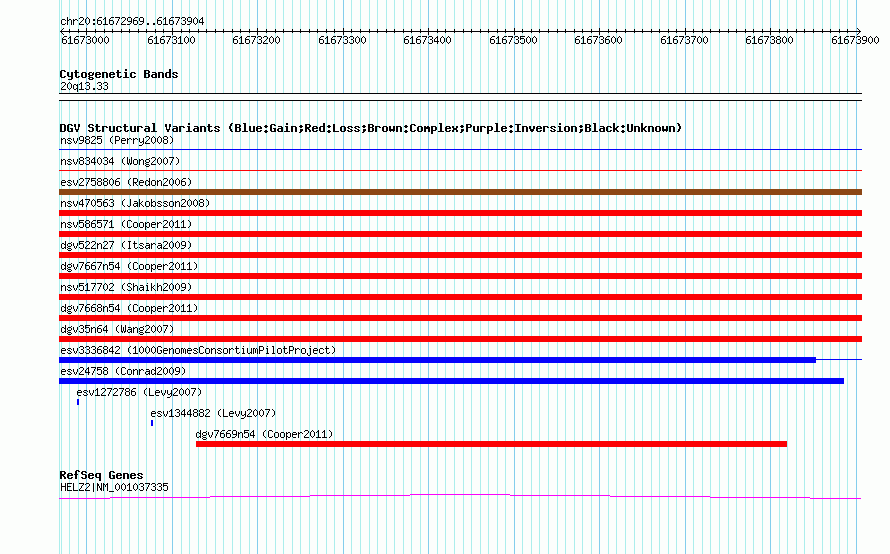
Task: Select the red dgv7667n54 loss bar
Action: pos(460,276)
